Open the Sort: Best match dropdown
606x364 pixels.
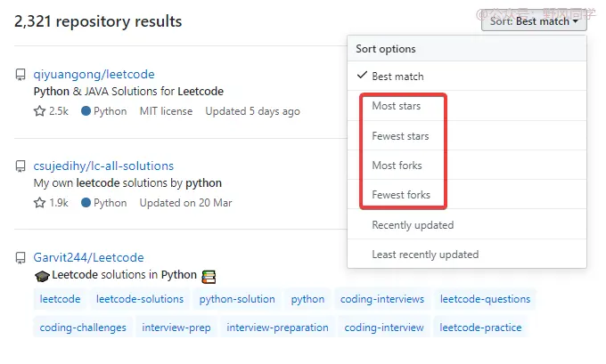[x=534, y=20]
